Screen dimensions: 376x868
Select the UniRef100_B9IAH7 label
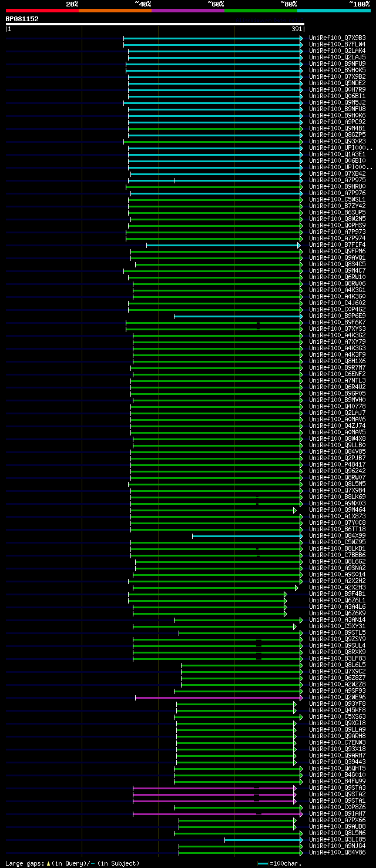(337, 813)
